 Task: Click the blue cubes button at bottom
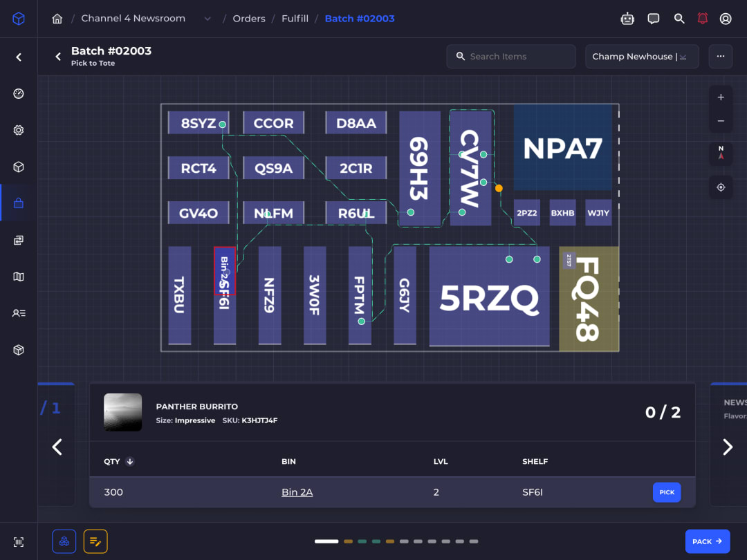coord(64,541)
